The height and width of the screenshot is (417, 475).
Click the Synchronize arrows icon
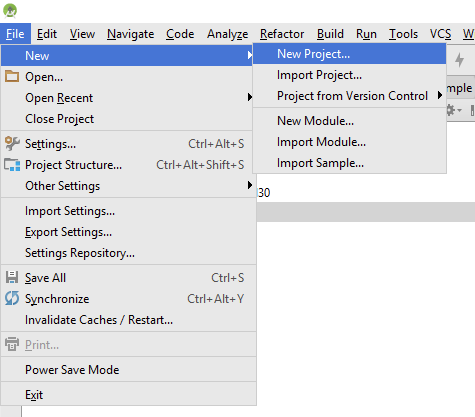coord(12,298)
